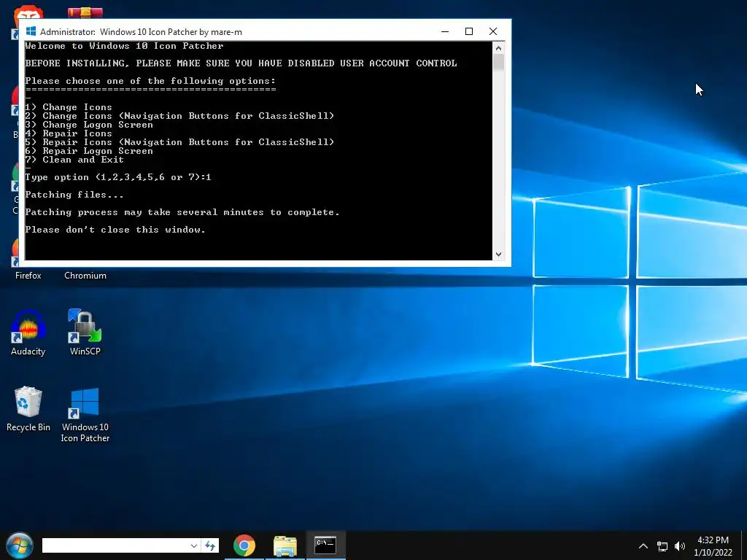The image size is (747, 560).
Task: Launch the WinSCP desktop icon
Action: [x=85, y=332]
